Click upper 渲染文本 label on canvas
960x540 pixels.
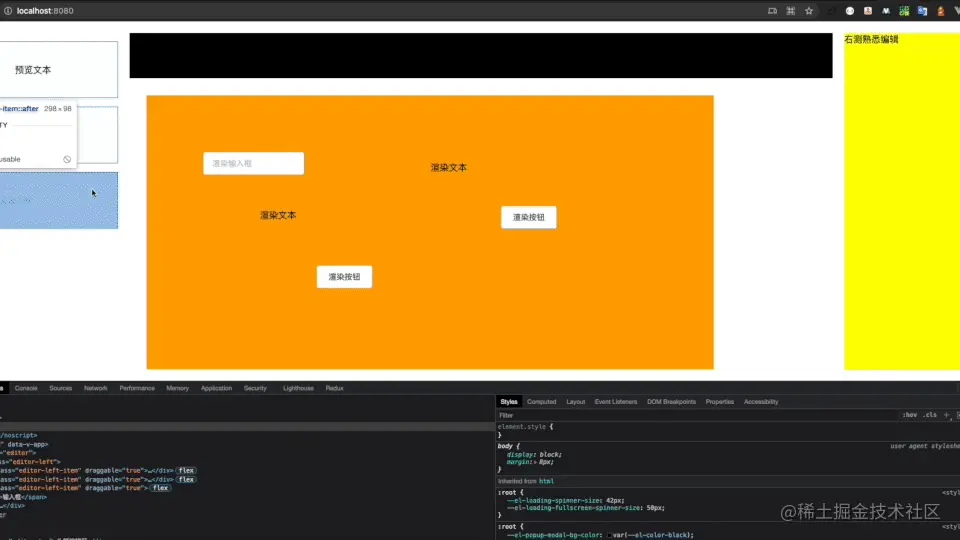click(448, 167)
